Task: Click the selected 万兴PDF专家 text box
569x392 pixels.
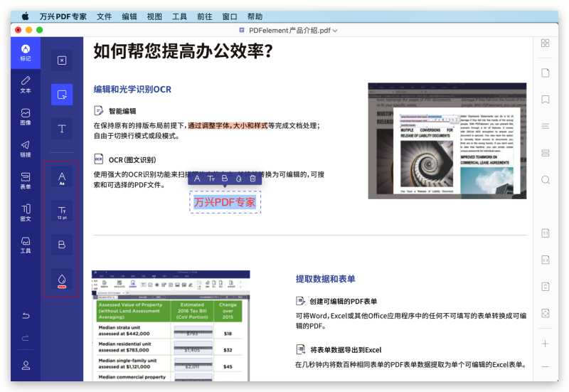Action: (225, 203)
